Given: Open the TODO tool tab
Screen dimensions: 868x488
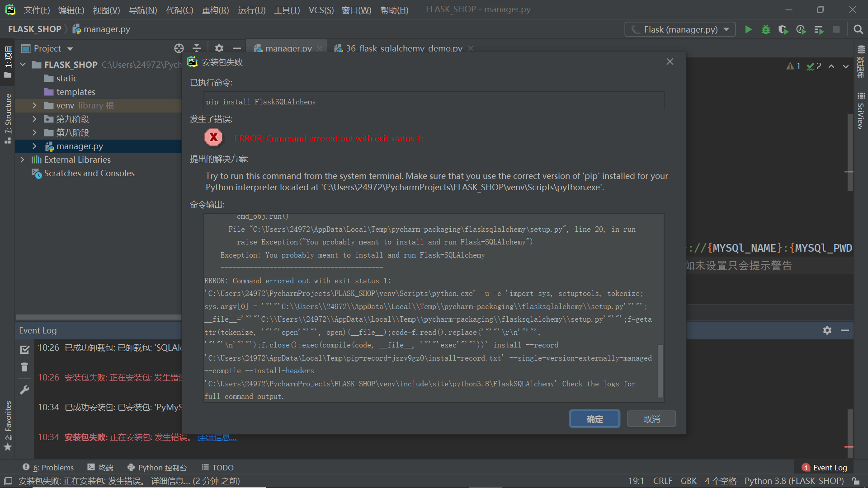Looking at the screenshot, I should click(x=217, y=467).
